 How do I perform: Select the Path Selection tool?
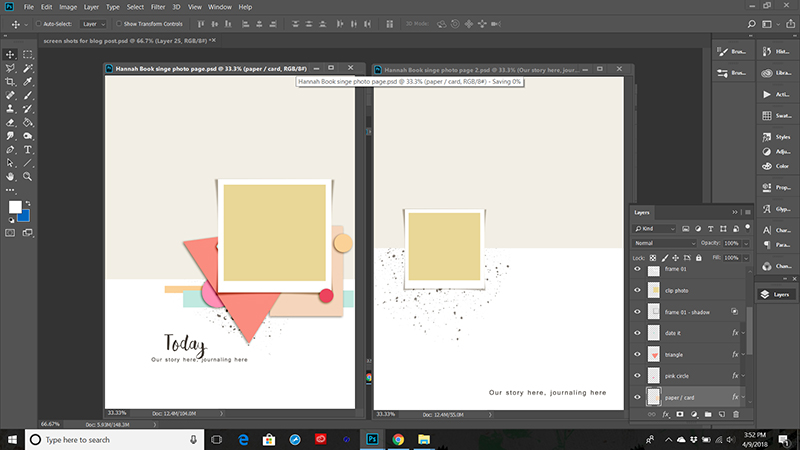click(x=10, y=163)
